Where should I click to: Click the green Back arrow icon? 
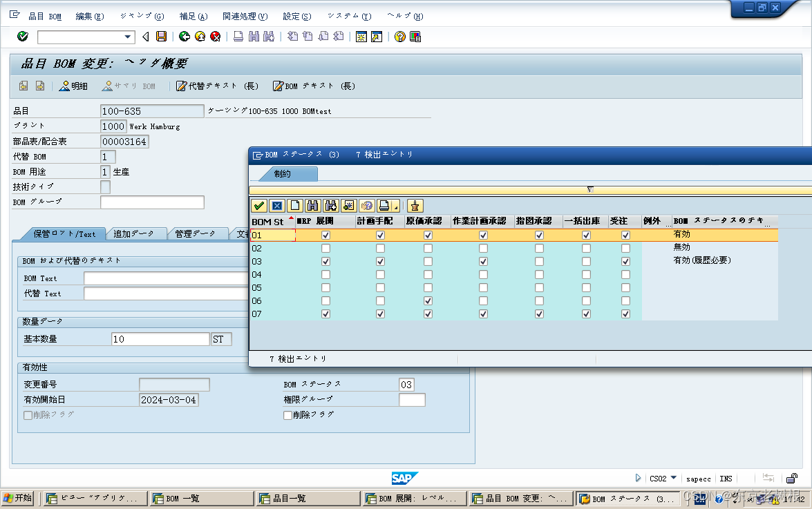[x=185, y=36]
